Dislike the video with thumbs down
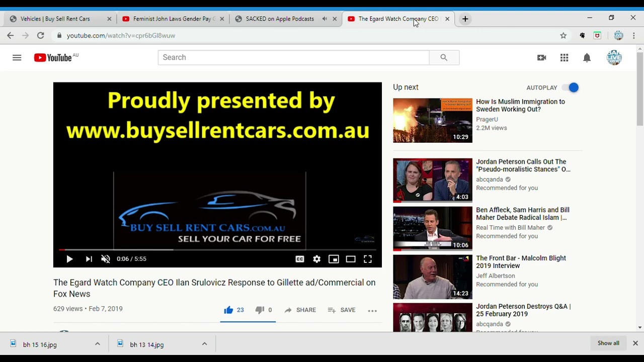The image size is (644, 362). (x=263, y=310)
